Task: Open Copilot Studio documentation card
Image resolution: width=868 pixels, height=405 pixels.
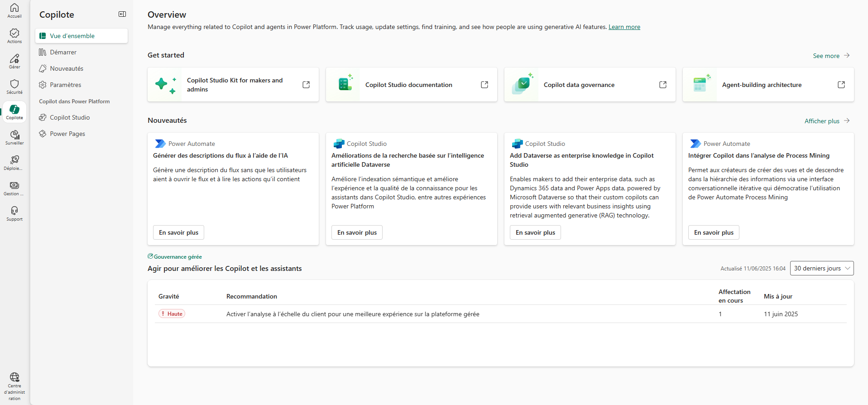Action: click(x=412, y=85)
